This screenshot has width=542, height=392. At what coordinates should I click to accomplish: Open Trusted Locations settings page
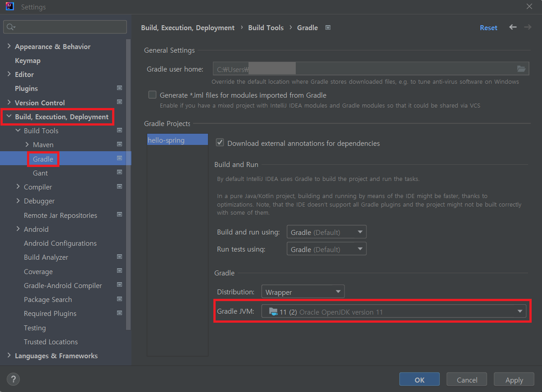51,342
